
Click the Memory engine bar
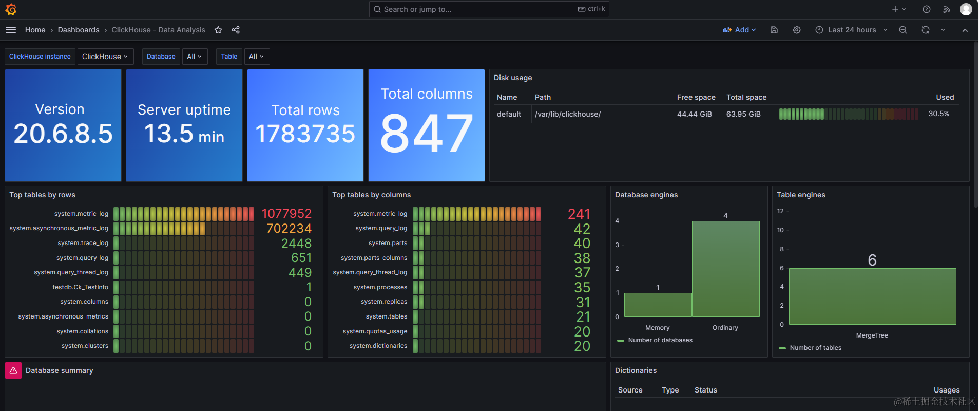click(x=658, y=305)
